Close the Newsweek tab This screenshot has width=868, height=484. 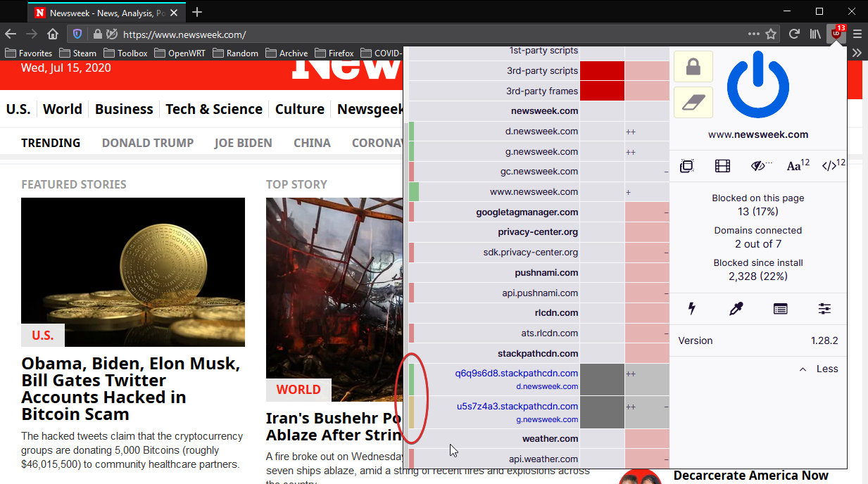[x=175, y=13]
